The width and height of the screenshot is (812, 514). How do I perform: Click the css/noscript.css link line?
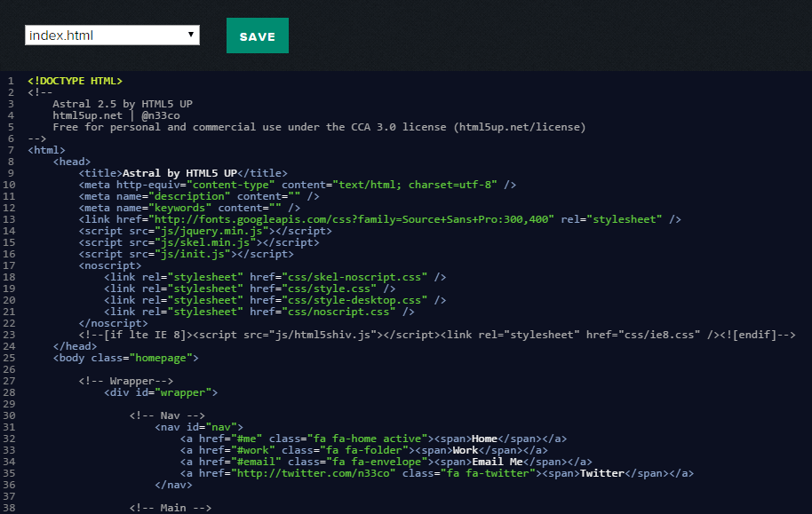[259, 312]
